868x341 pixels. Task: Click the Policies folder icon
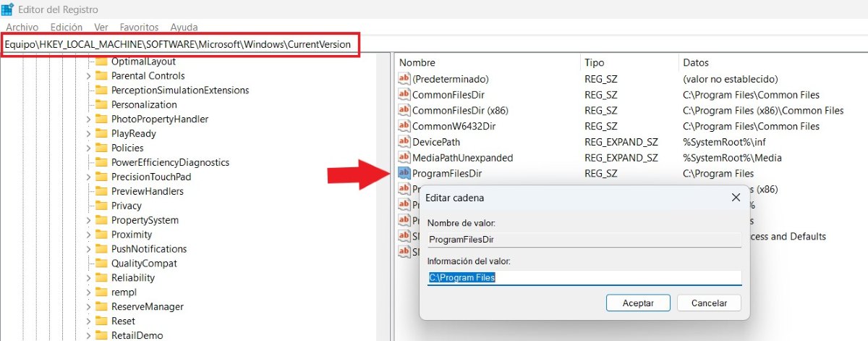tap(101, 148)
